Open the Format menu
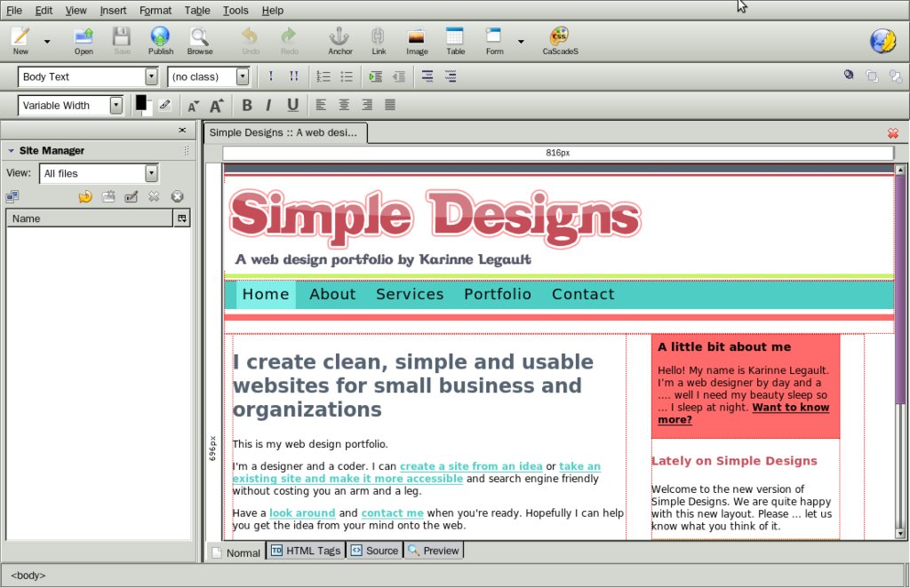The image size is (910, 588). click(156, 11)
